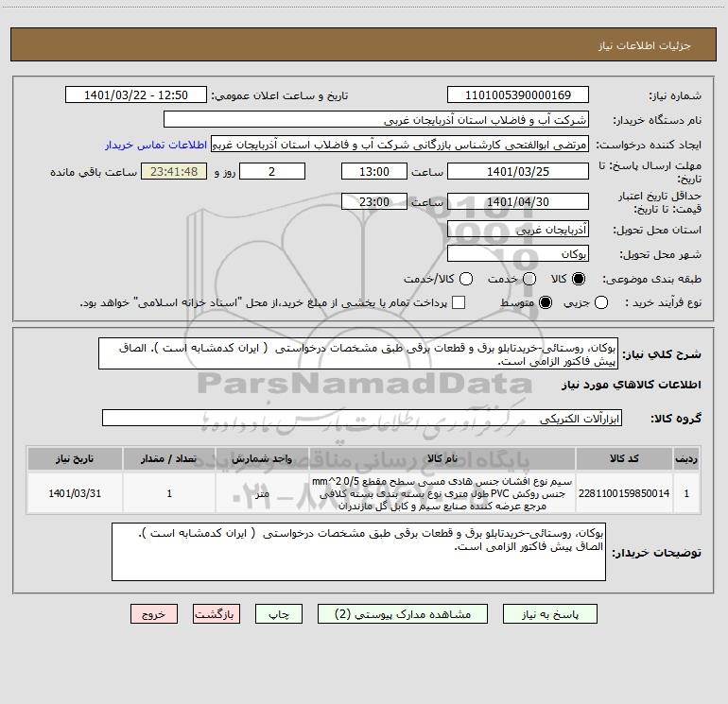Click the چاپ print button
728x704 pixels.
point(279,614)
